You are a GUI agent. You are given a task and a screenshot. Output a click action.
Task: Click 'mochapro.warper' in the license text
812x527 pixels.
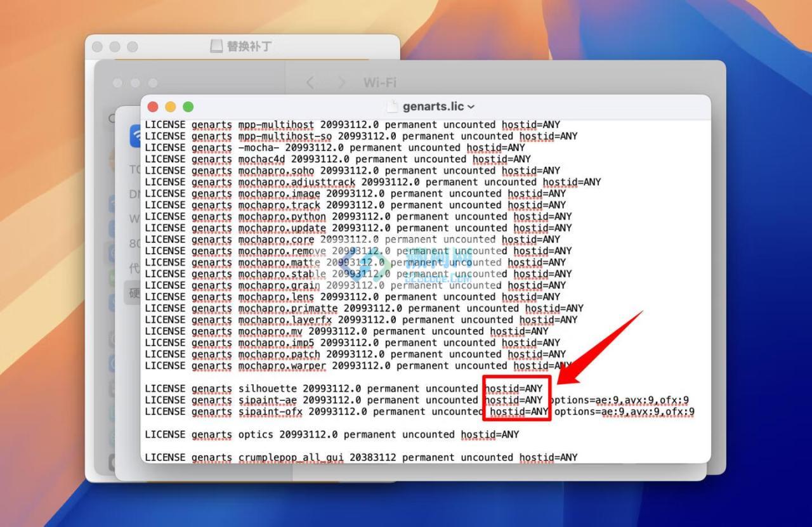click(x=282, y=365)
